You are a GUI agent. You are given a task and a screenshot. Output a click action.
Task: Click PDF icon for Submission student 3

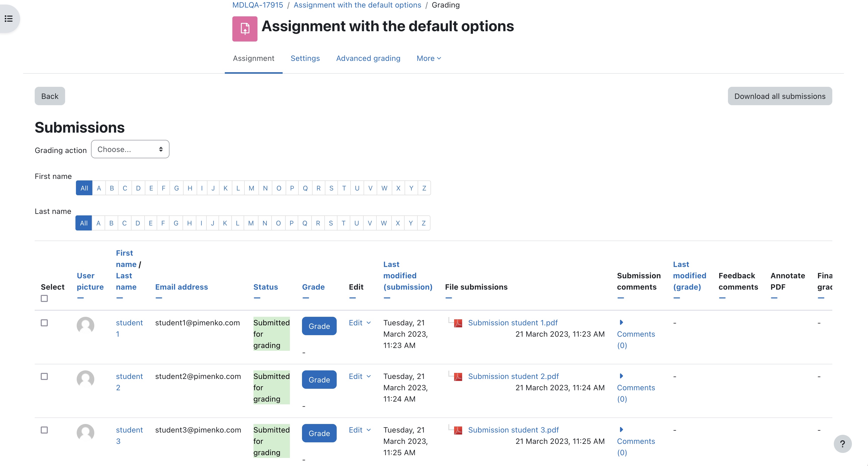point(458,430)
